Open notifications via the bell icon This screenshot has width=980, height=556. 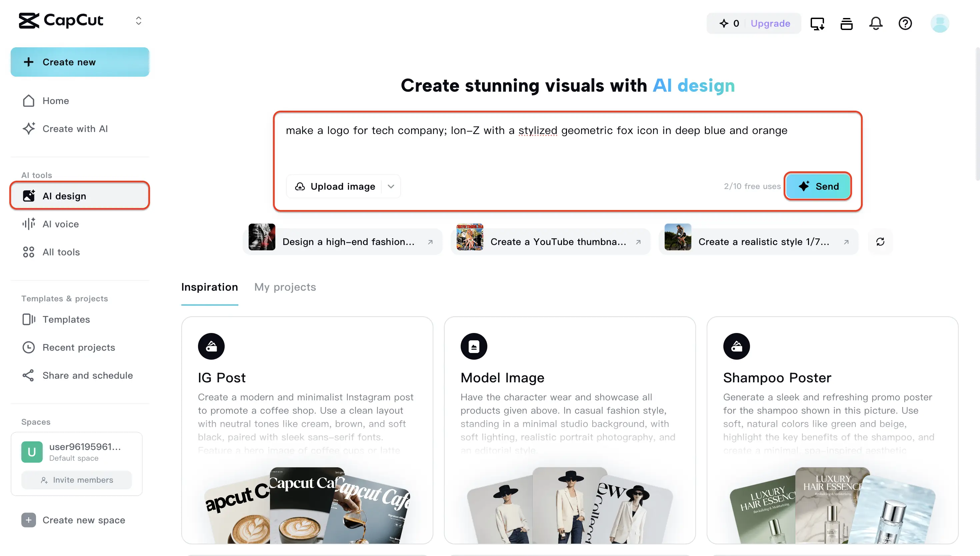click(x=876, y=23)
